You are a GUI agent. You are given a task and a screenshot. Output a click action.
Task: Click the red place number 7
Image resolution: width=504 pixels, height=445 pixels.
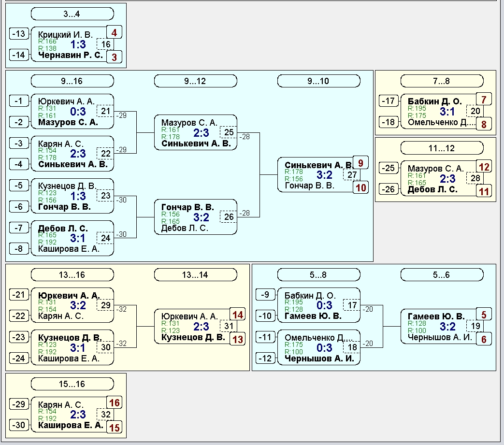[x=484, y=100]
